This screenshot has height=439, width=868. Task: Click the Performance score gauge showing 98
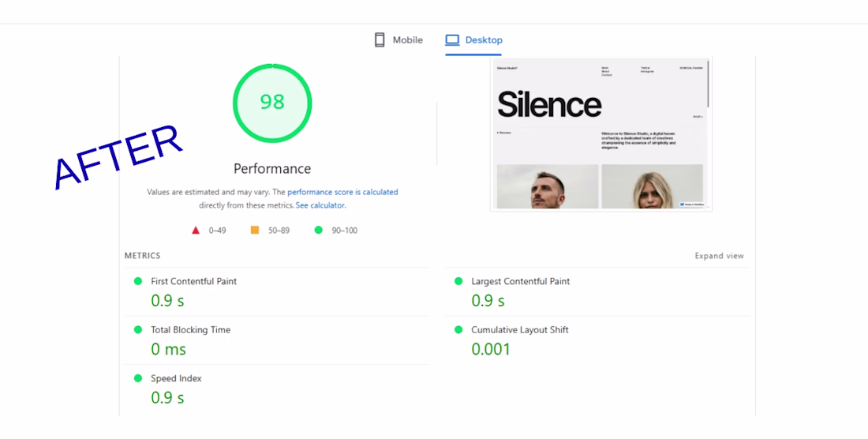pyautogui.click(x=272, y=103)
